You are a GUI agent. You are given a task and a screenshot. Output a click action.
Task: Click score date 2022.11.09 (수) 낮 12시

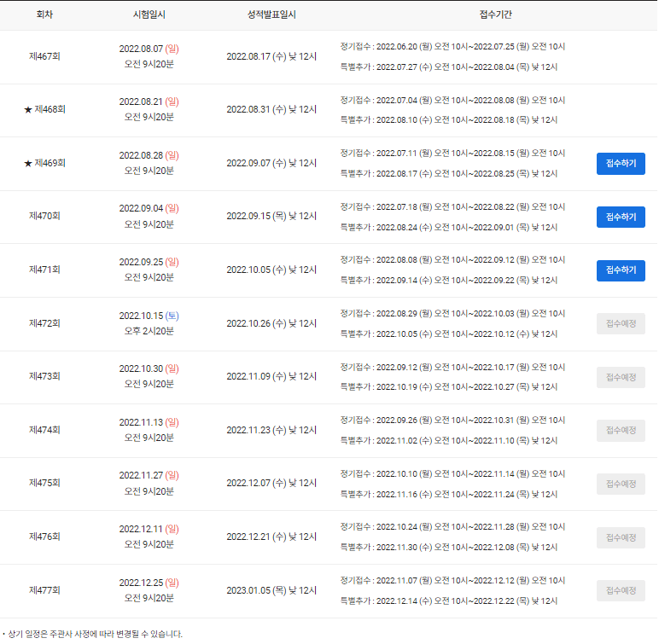coord(271,377)
